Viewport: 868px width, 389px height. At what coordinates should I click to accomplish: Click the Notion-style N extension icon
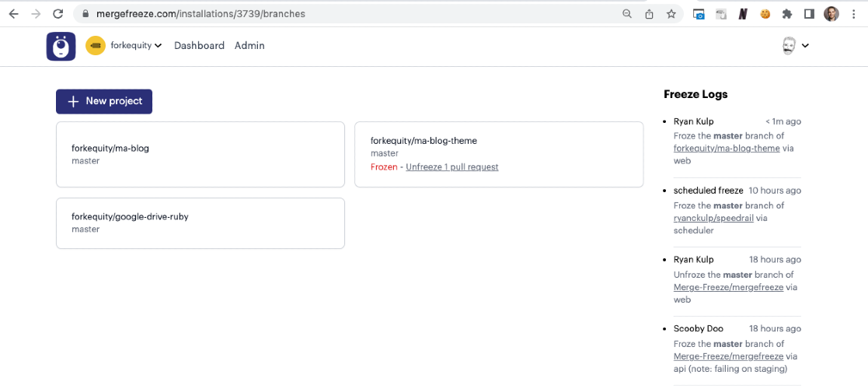(x=743, y=15)
